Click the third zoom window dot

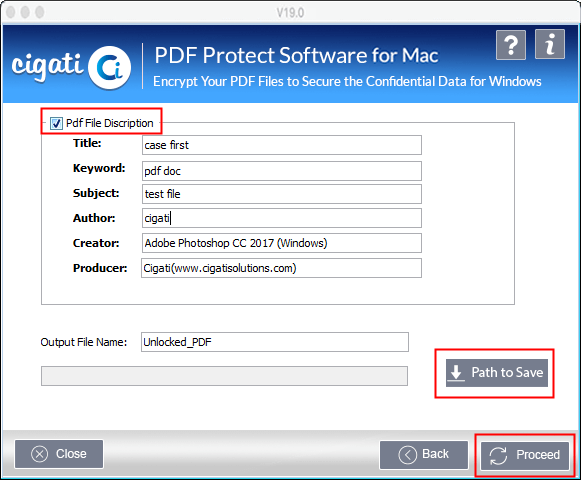click(x=39, y=12)
